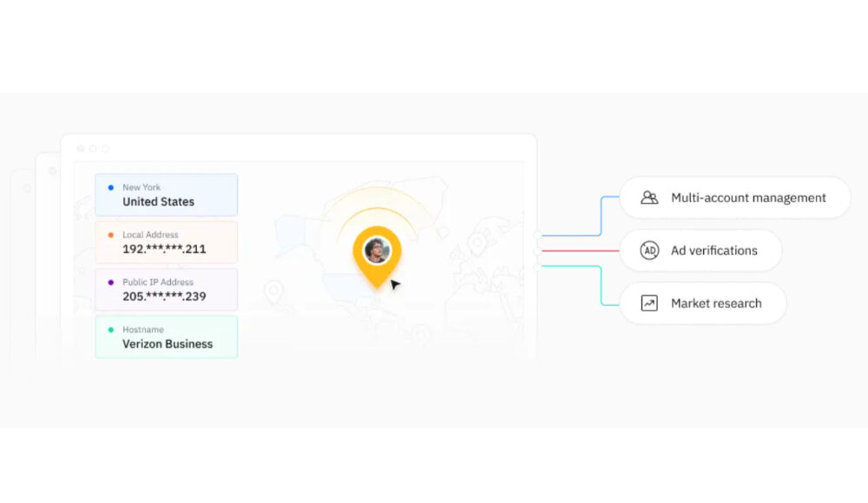Click the blue connector line node
This screenshot has height=503, width=868.
click(539, 235)
